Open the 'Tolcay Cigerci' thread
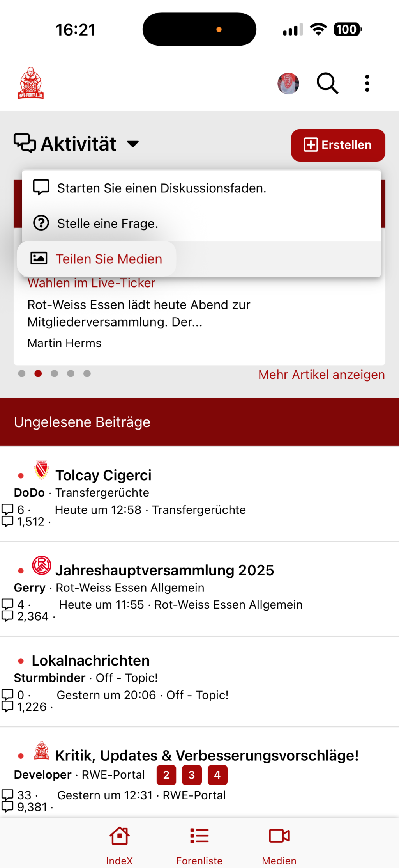Viewport: 399px width, 868px height. (103, 475)
